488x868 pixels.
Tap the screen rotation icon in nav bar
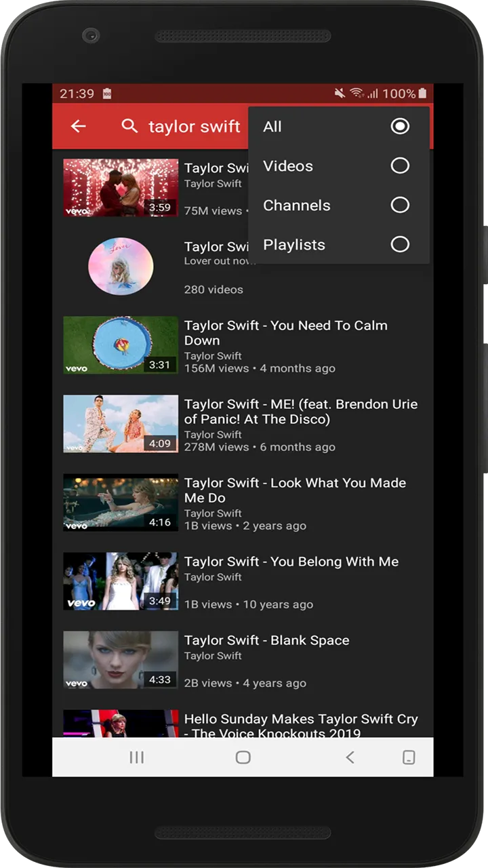(x=409, y=757)
